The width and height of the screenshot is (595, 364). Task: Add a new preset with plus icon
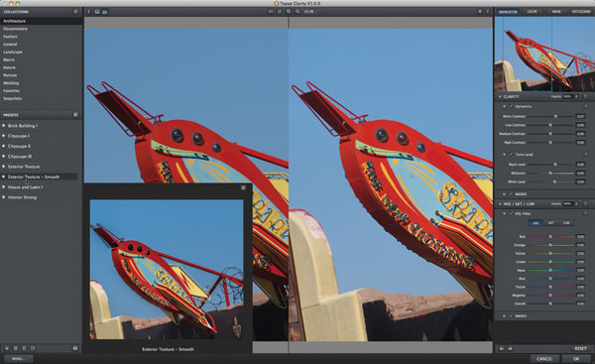pyautogui.click(x=7, y=348)
